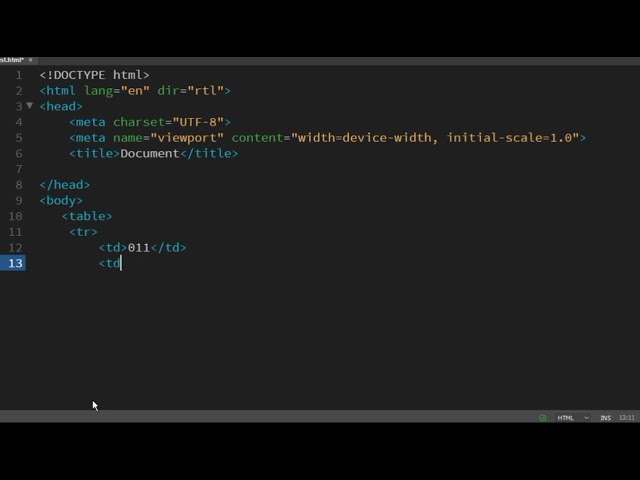
Task: Click line number 7 in gutter
Action: (x=19, y=169)
